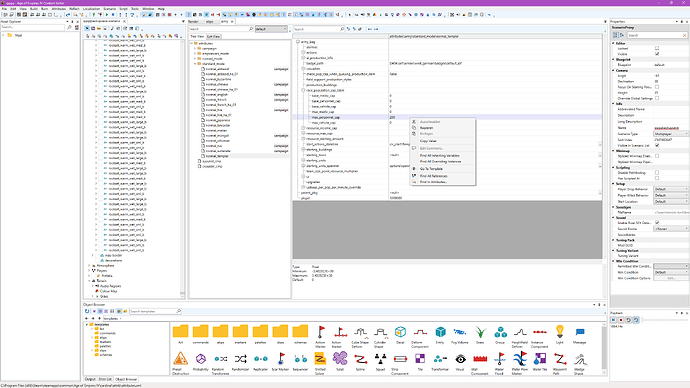Switch to the List View tab
The width and height of the screenshot is (690, 388).
[213, 37]
